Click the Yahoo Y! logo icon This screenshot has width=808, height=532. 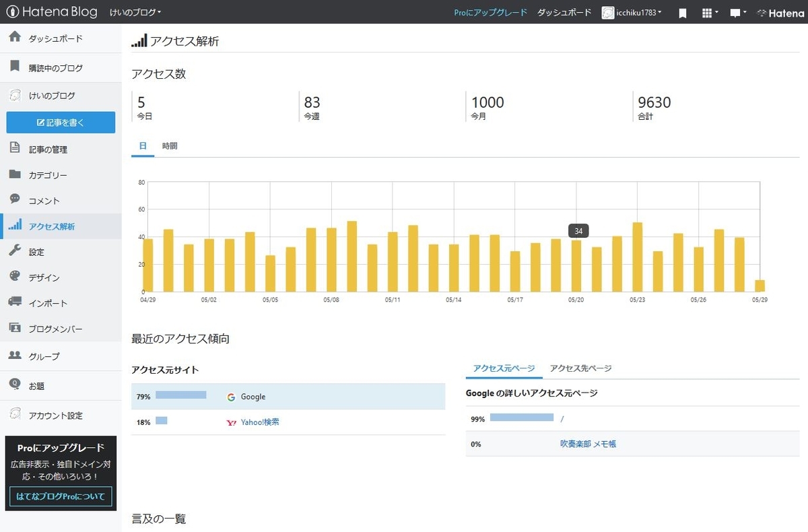coord(231,422)
